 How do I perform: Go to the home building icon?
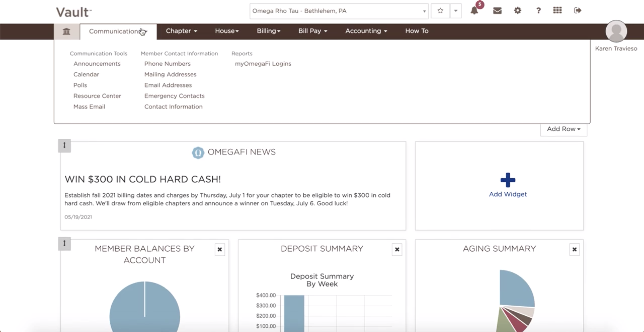pos(66,32)
